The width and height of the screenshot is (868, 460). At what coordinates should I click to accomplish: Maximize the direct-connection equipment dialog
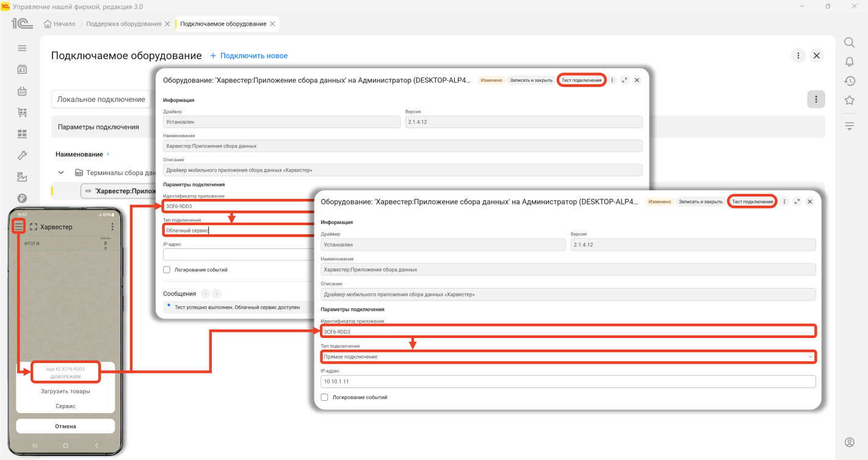pos(797,201)
